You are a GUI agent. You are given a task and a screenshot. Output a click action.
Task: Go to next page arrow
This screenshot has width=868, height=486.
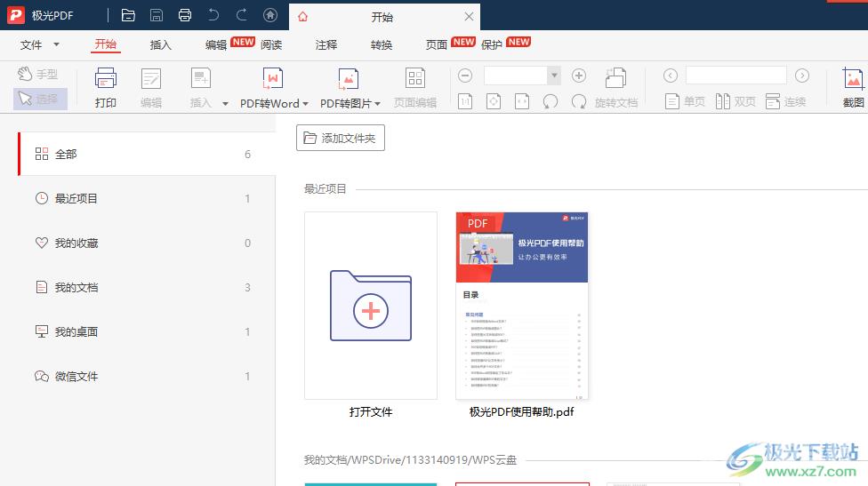click(x=802, y=76)
